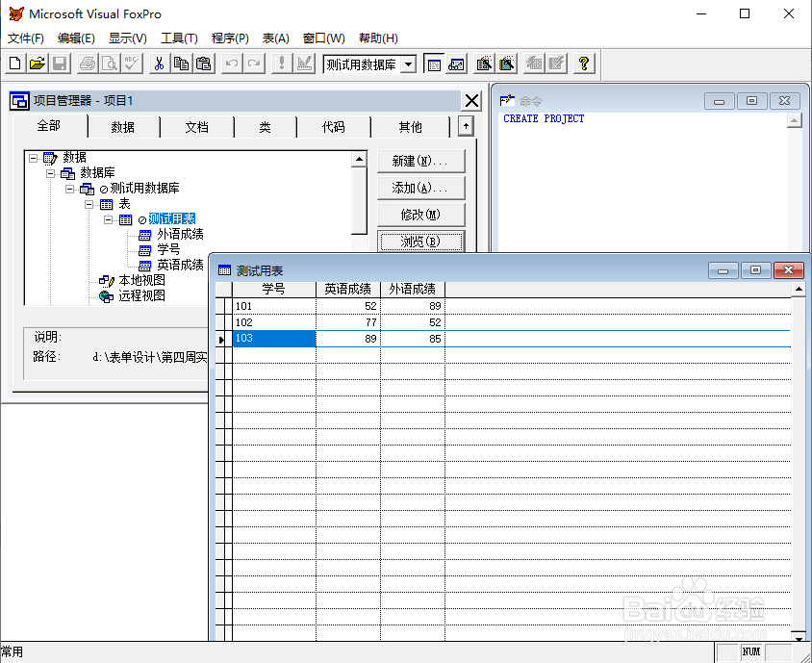Click the 外语成绩 column header
Image resolution: width=812 pixels, height=663 pixels.
click(412, 289)
